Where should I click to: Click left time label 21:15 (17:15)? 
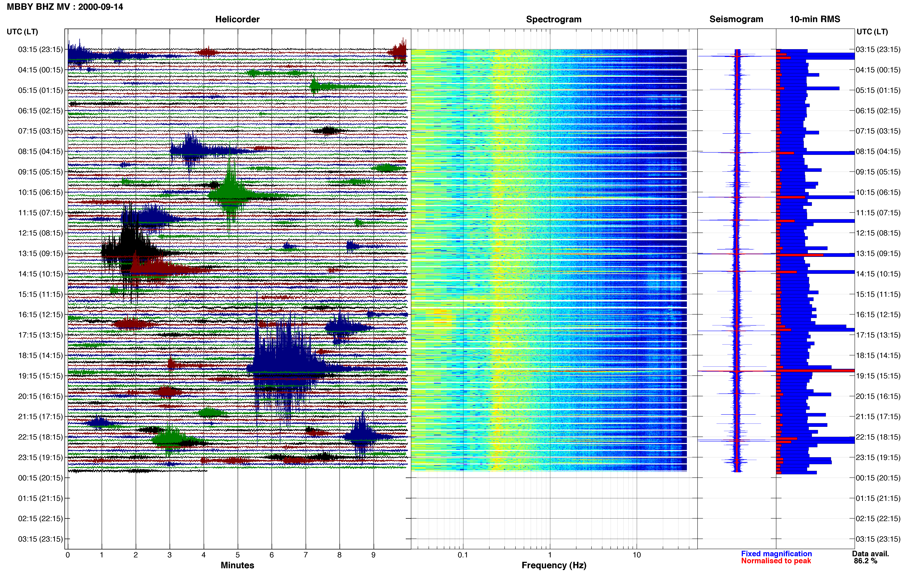pos(40,416)
